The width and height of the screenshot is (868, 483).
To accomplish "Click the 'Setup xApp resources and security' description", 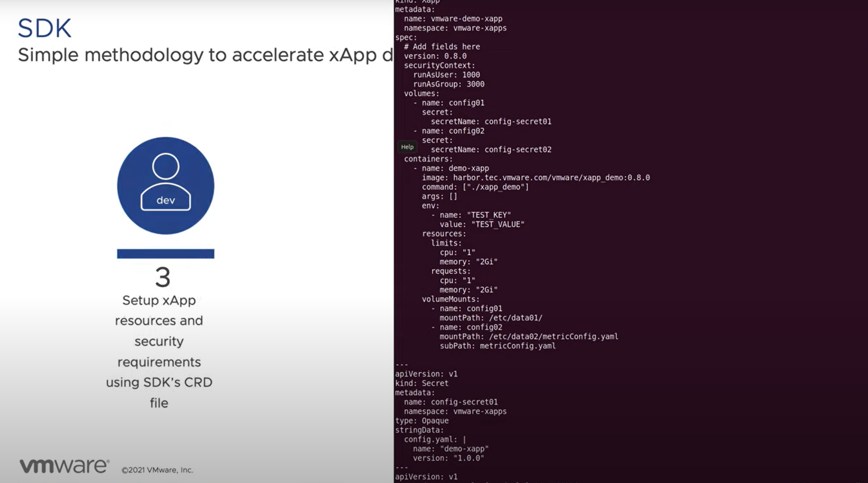I will 159,352.
